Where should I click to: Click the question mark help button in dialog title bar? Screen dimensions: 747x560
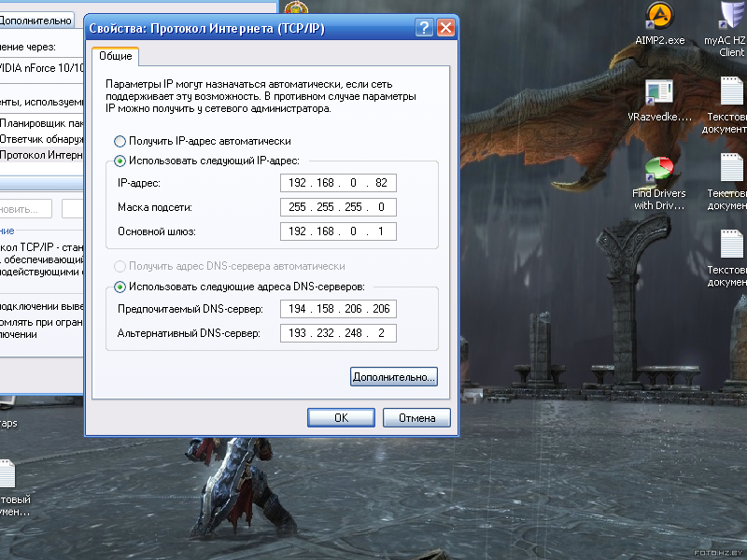[424, 28]
